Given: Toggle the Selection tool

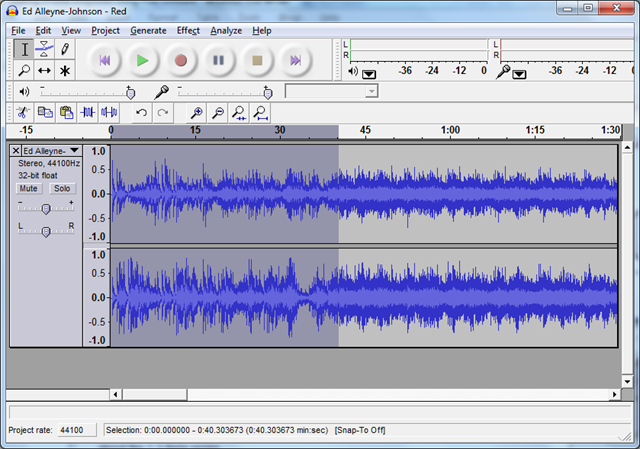Looking at the screenshot, I should (x=24, y=49).
